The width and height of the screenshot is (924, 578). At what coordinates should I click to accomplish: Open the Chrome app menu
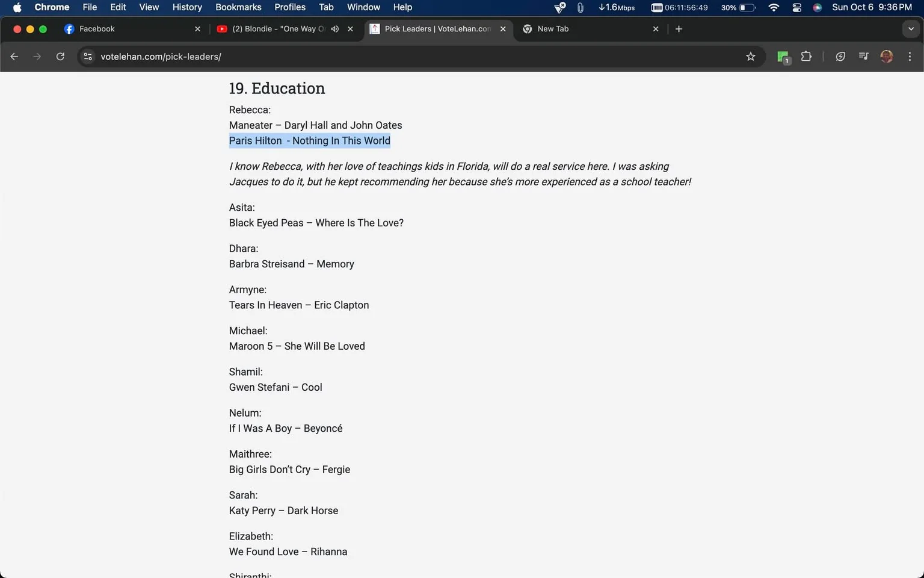52,7
